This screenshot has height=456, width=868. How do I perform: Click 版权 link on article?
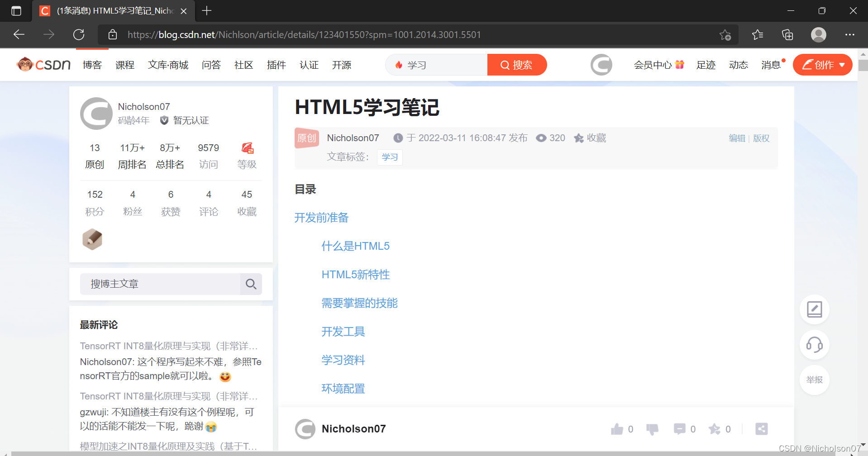click(x=761, y=138)
